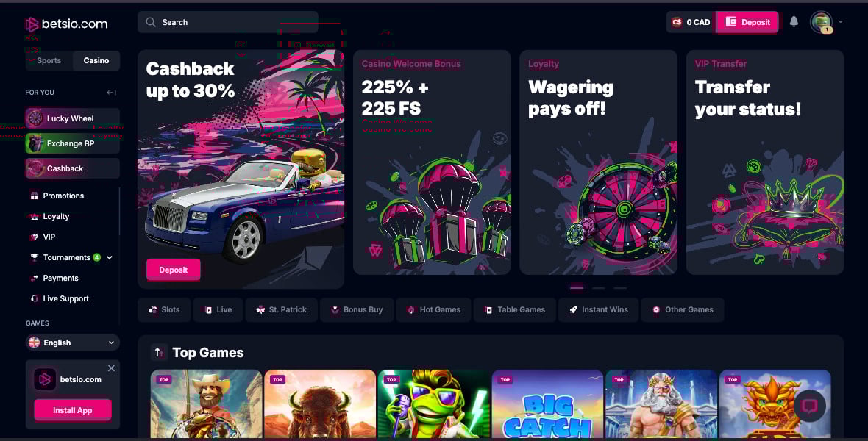This screenshot has width=868, height=441.
Task: Click the Install App button
Action: pyautogui.click(x=73, y=410)
